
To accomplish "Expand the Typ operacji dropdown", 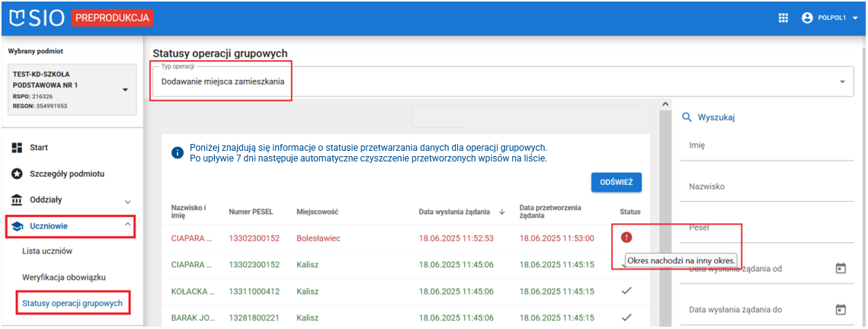I will pyautogui.click(x=842, y=81).
